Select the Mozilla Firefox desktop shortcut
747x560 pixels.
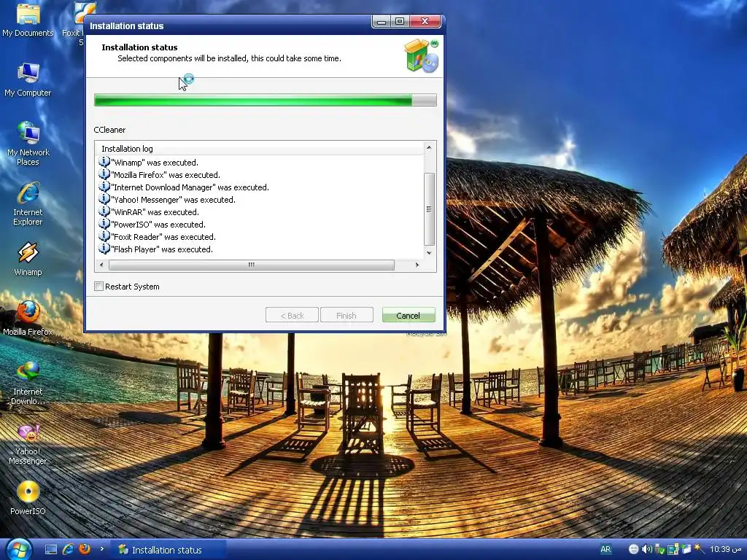(28, 318)
